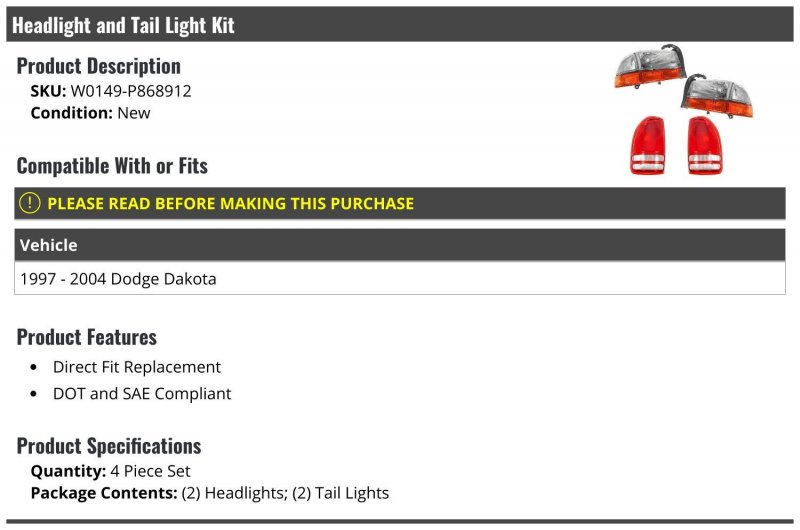Click the upper-left headlight product image
800x530 pixels.
pyautogui.click(x=649, y=67)
